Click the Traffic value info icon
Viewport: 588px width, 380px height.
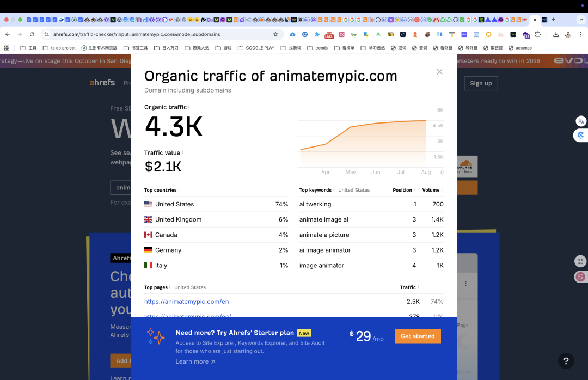point(182,152)
